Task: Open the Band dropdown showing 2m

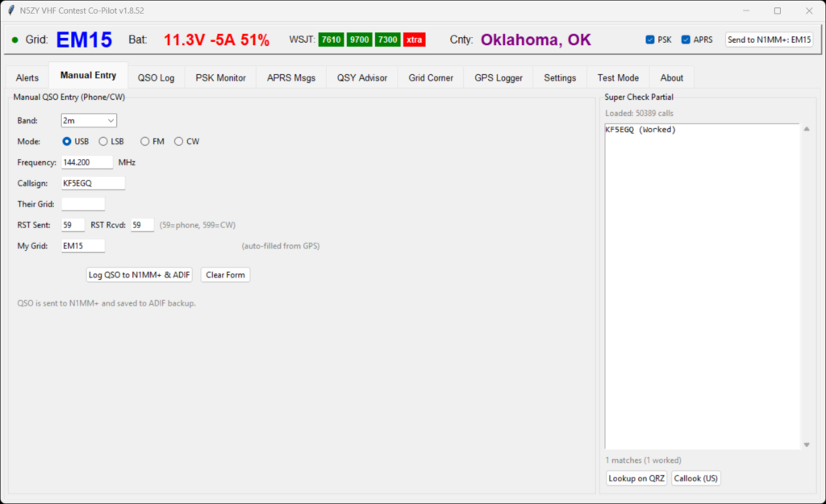Action: [x=89, y=120]
